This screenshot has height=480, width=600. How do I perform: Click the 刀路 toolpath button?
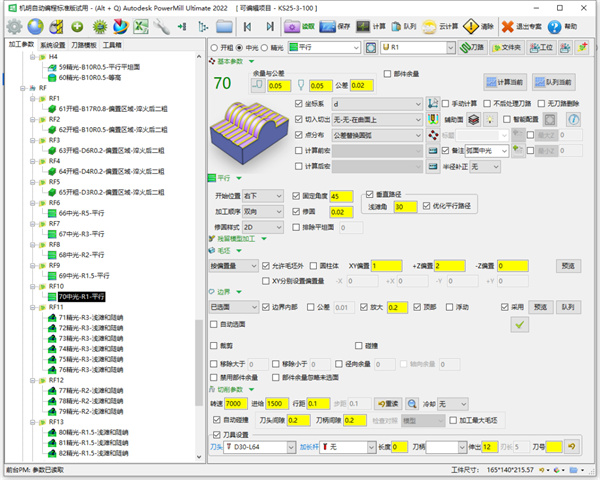coord(468,47)
